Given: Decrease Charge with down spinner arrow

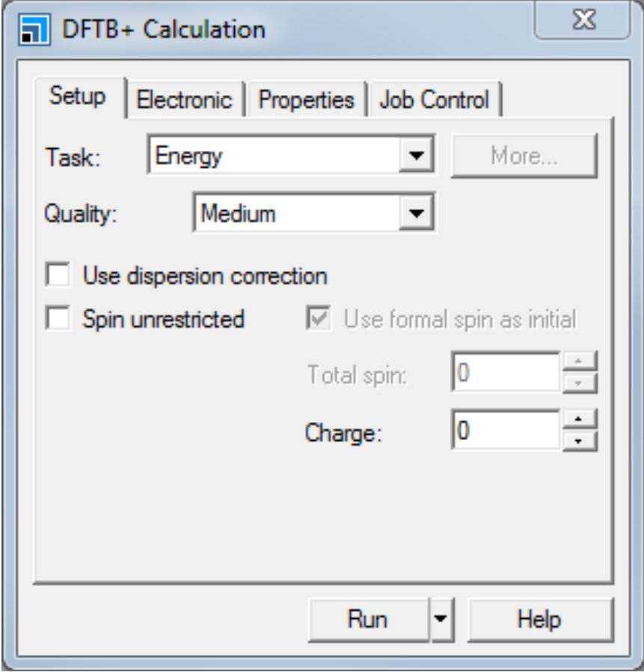Looking at the screenshot, I should pyautogui.click(x=580, y=440).
